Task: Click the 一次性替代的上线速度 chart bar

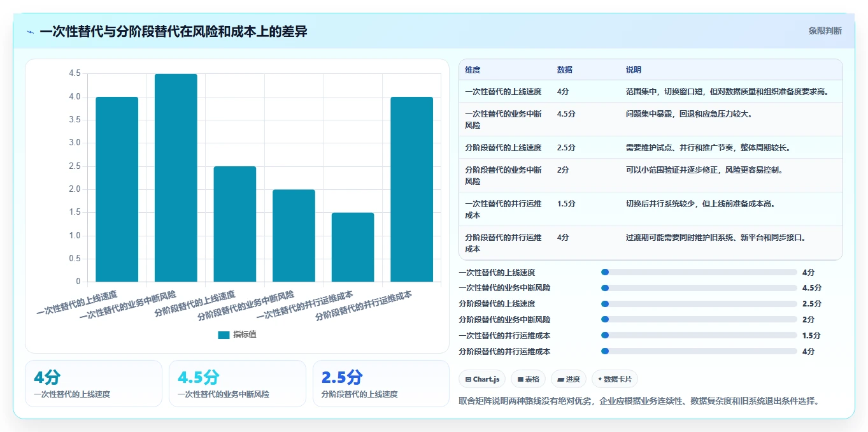Action: (117, 189)
